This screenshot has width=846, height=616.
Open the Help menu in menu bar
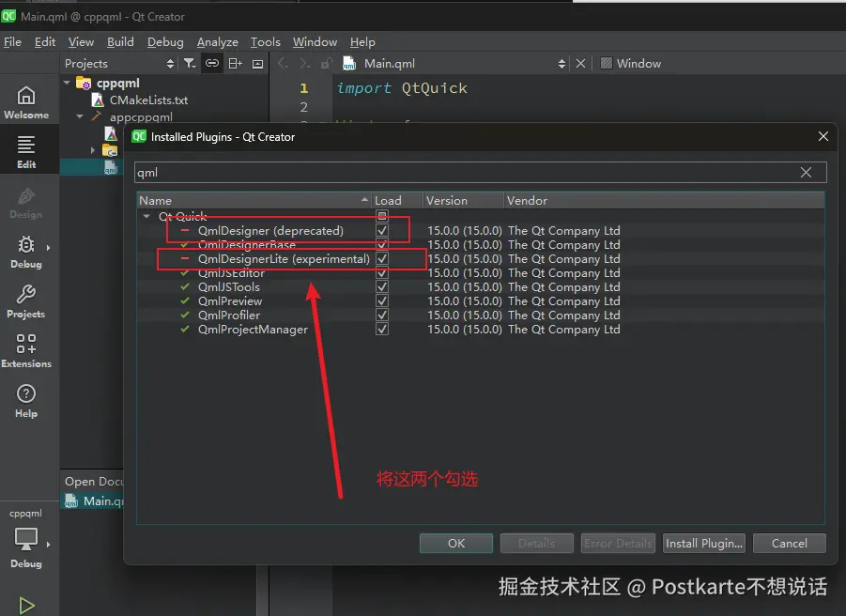pos(362,42)
